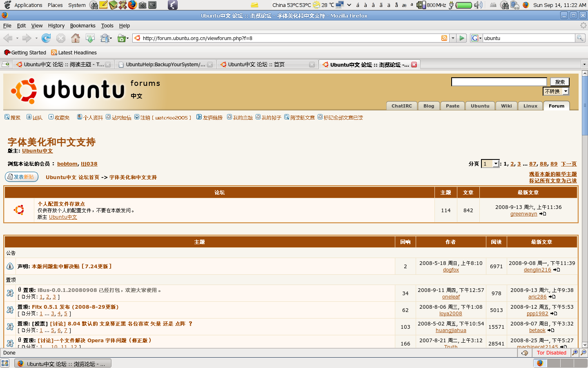Click the zoom out icon in status bar
The width and height of the screenshot is (588, 368).
point(584,352)
